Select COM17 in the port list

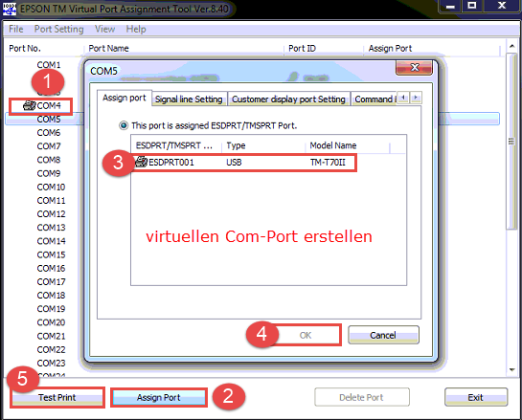point(51,281)
